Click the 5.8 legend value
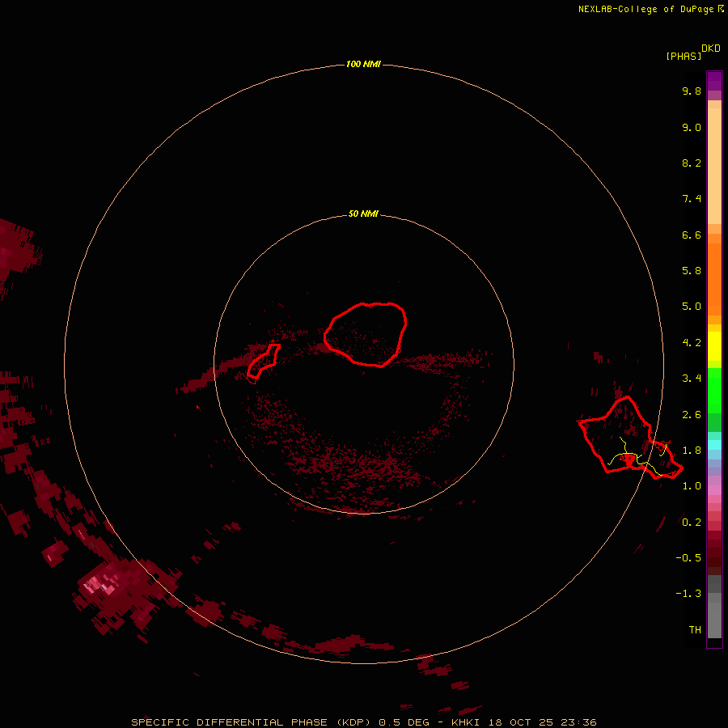This screenshot has height=728, width=728. [692, 271]
